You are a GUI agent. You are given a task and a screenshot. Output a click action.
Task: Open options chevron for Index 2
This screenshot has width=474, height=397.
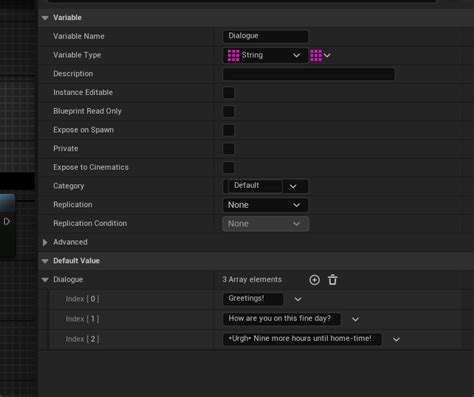coord(396,339)
